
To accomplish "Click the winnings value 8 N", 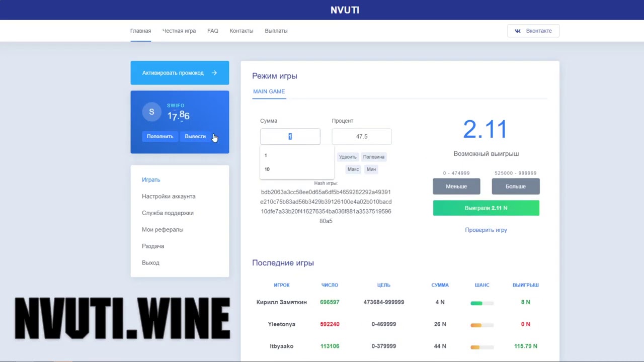I will point(526,302).
